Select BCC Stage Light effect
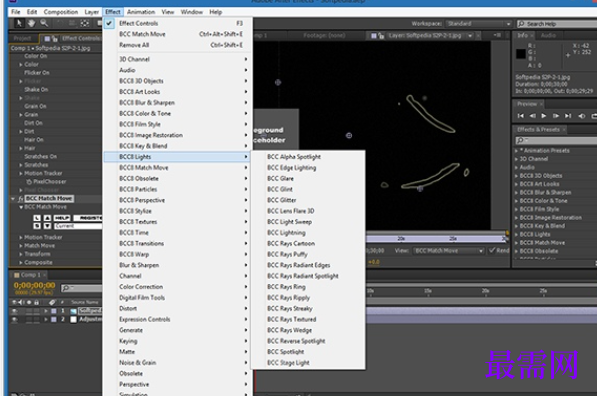The height and width of the screenshot is (396, 597). [x=308, y=363]
